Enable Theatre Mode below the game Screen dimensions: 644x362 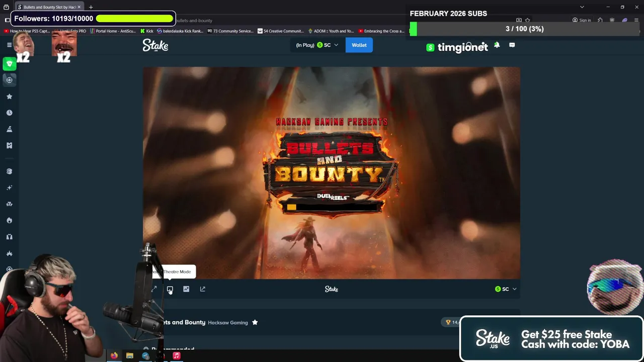click(x=170, y=289)
